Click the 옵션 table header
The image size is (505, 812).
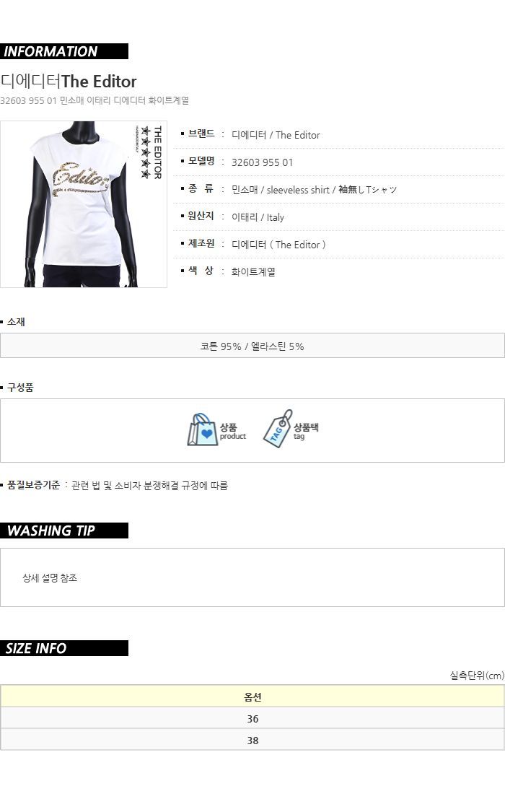click(x=252, y=697)
